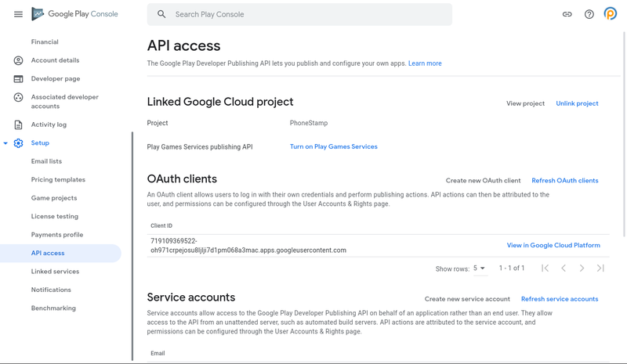627x364 pixels.
Task: Click the main page vertical scrollbar
Action: (624, 134)
